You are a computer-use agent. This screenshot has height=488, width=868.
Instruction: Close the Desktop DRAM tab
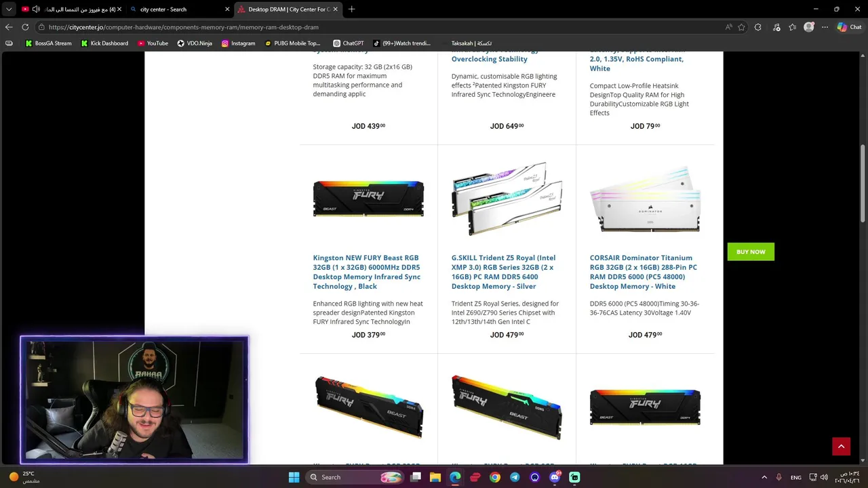[335, 9]
